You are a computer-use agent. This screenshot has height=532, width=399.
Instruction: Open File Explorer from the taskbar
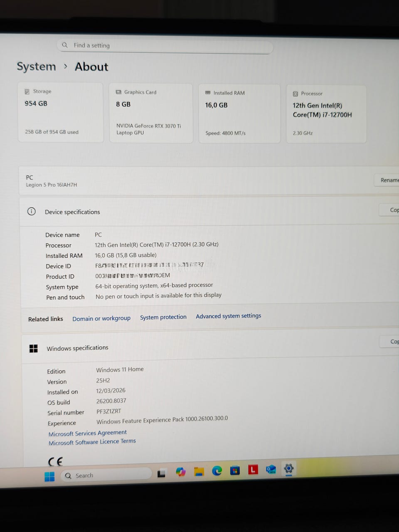click(x=199, y=471)
